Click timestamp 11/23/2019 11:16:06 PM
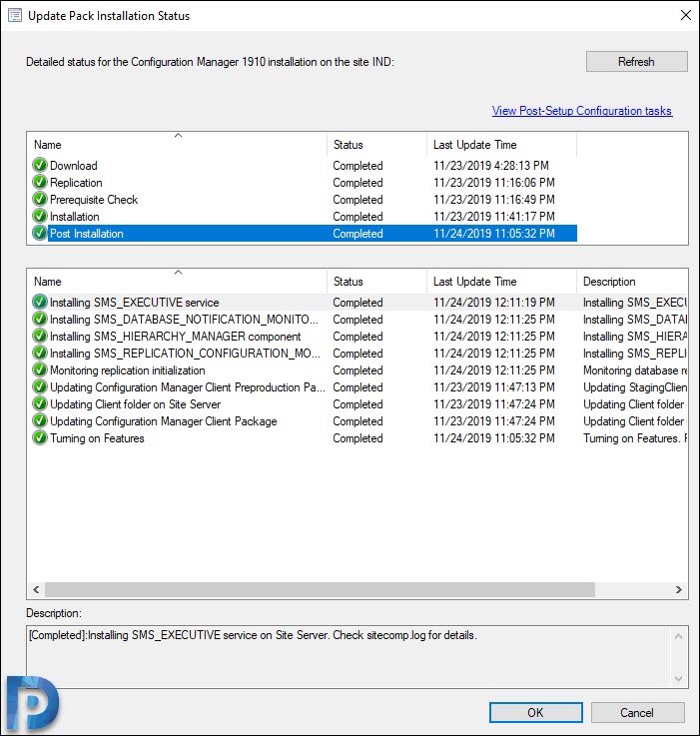This screenshot has width=700, height=736. click(494, 182)
